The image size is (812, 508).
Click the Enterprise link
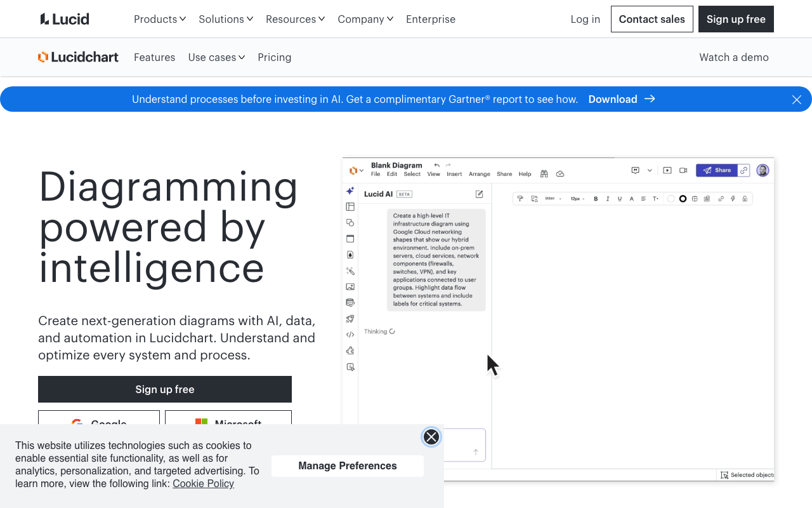click(x=431, y=19)
